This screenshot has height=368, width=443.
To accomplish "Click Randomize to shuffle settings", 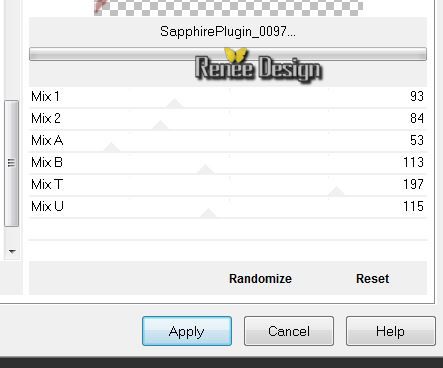I will 260,279.
